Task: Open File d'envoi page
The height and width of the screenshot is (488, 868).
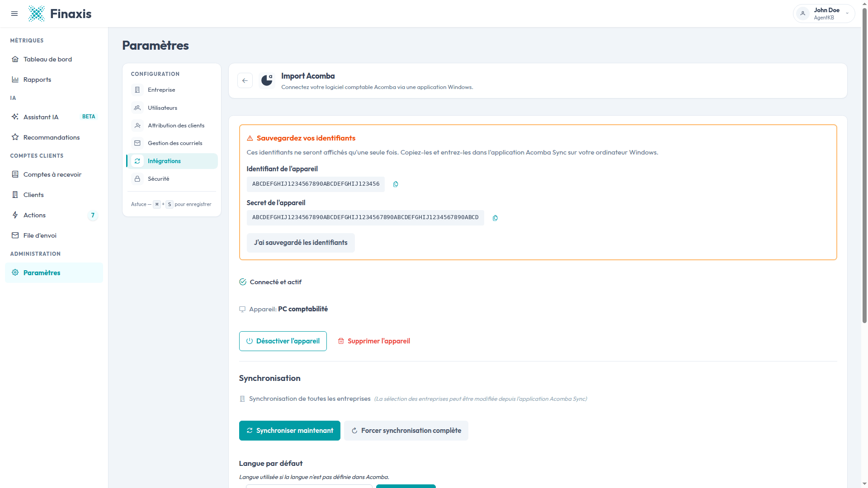Action: [54, 235]
